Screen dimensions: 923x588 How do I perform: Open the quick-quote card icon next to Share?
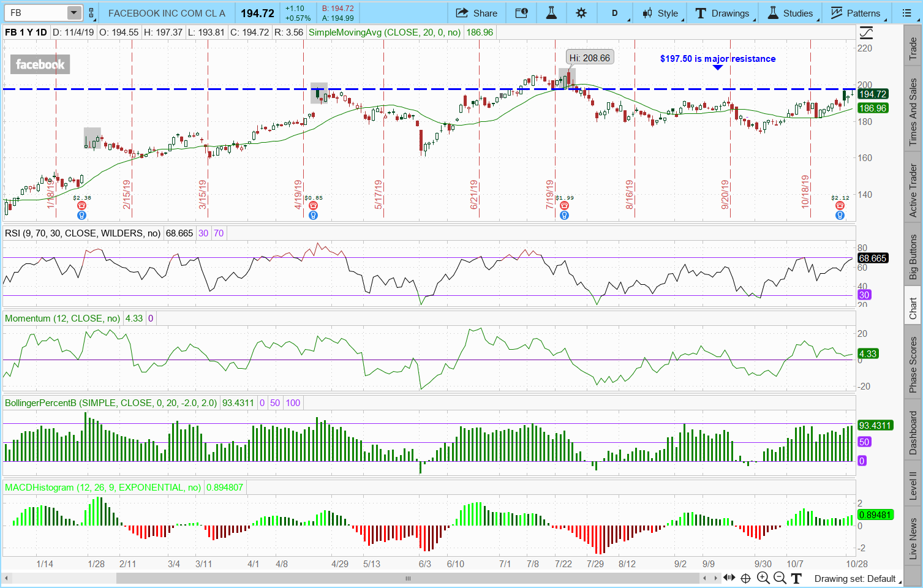click(x=521, y=13)
